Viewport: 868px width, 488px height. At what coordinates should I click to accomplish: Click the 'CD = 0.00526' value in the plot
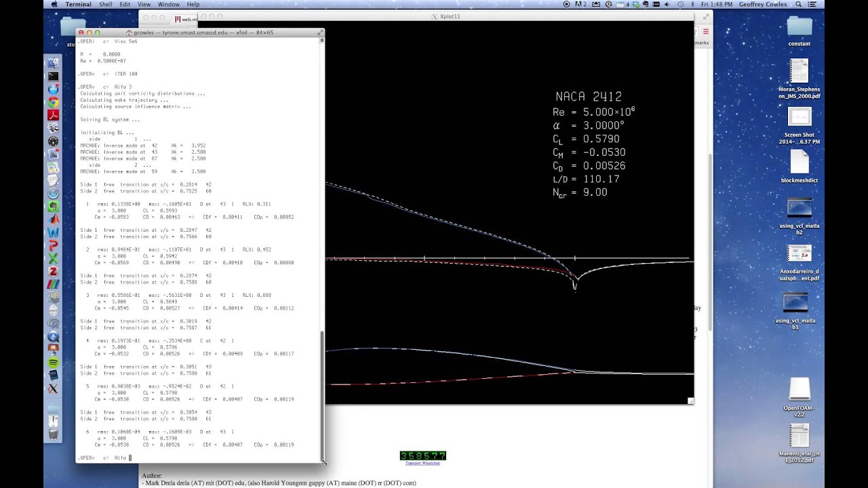589,166
